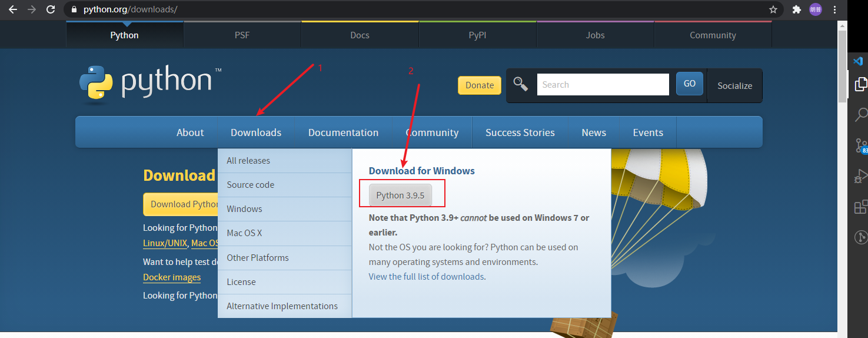
Task: Select All releases in Downloads menu
Action: (285, 161)
